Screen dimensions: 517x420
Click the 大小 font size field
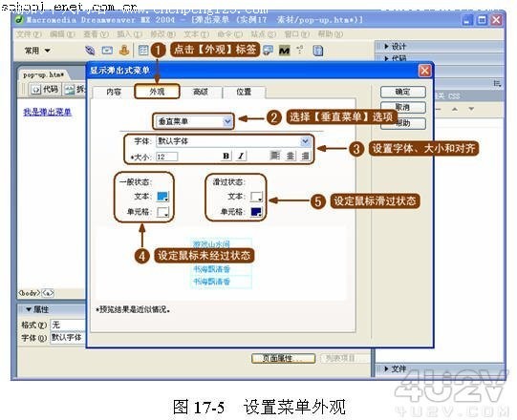[167, 157]
